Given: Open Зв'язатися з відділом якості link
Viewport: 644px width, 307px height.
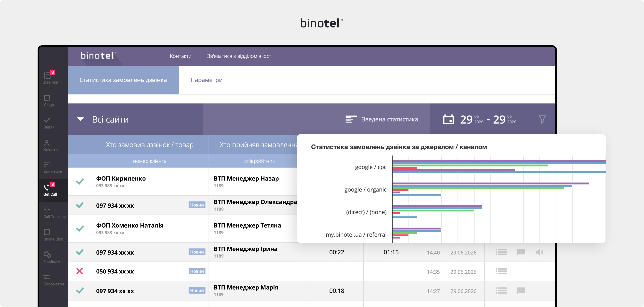Looking at the screenshot, I should (x=240, y=56).
